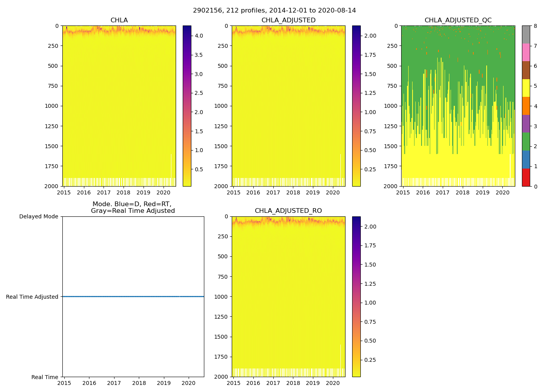Select the pink segment in QC colorbar
549x392 pixels.
coord(526,52)
